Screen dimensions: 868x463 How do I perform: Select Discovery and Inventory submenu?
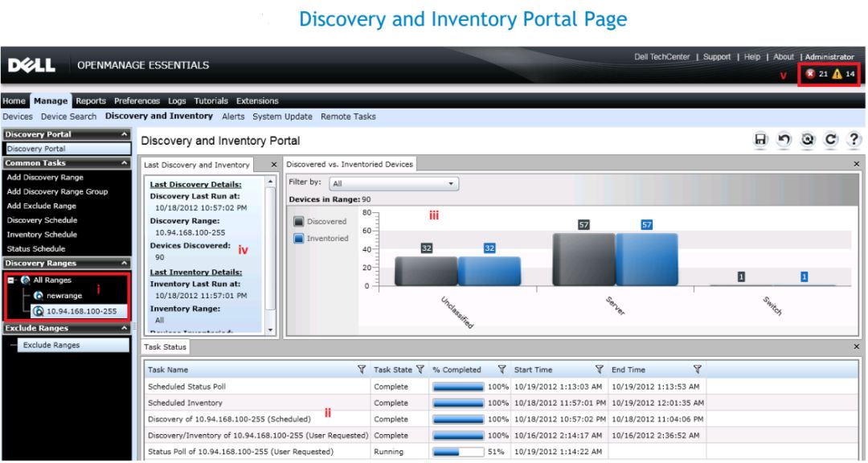click(159, 117)
